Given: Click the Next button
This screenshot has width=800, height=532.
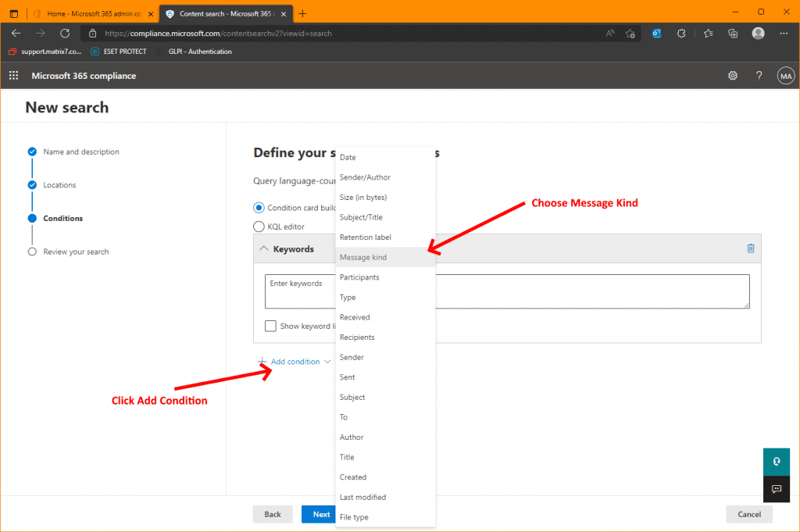Looking at the screenshot, I should click(319, 514).
